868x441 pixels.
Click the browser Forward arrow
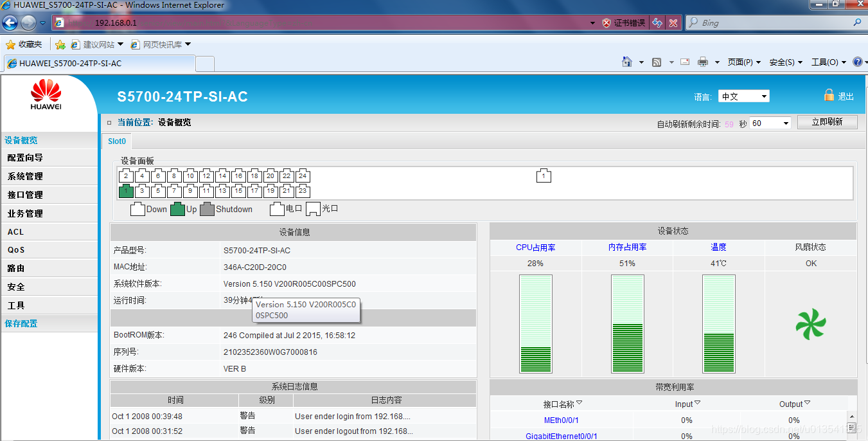(x=28, y=23)
